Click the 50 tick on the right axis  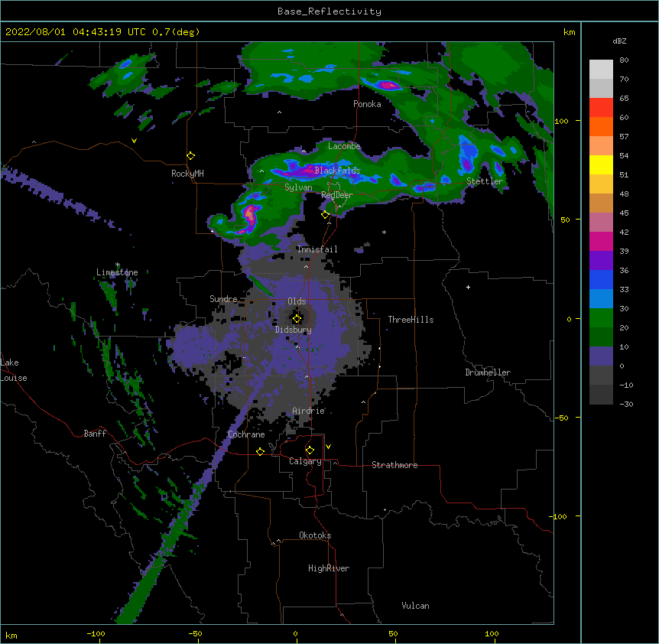[565, 220]
